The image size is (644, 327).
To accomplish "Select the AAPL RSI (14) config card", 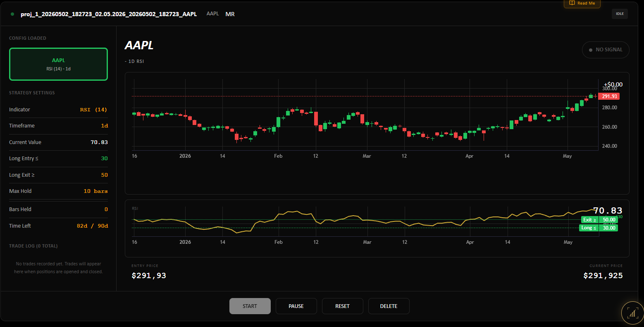I will coord(58,64).
